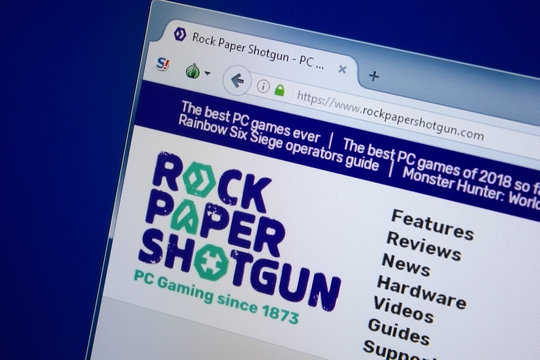Click the green padlock security icon
The height and width of the screenshot is (360, 540).
click(280, 90)
